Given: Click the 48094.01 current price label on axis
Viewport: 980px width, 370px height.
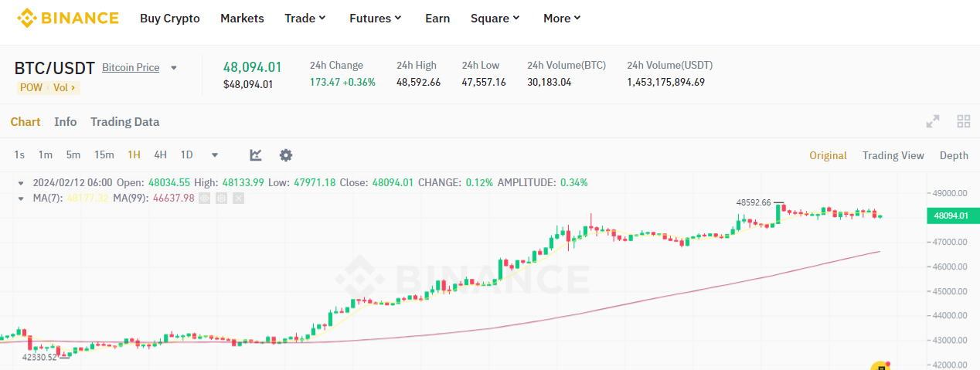Looking at the screenshot, I should tap(951, 216).
